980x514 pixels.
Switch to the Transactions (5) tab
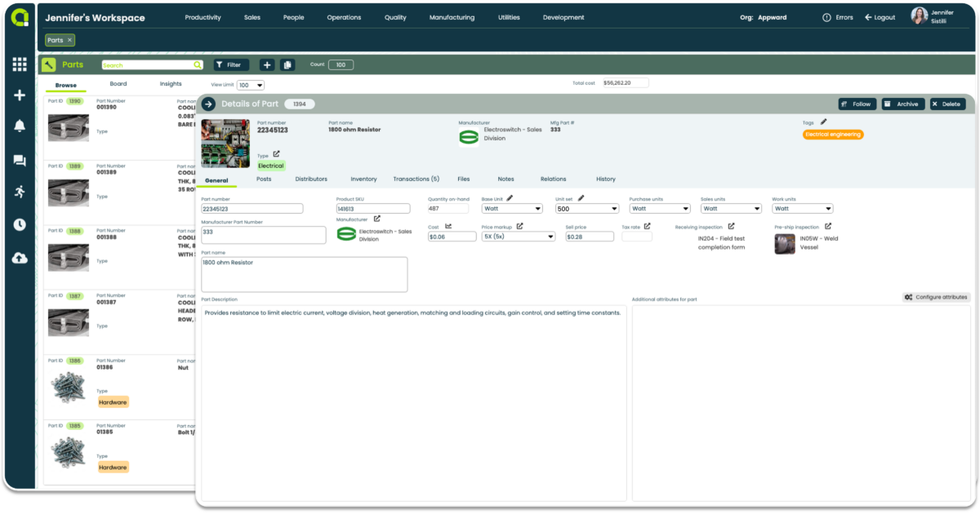pos(416,179)
